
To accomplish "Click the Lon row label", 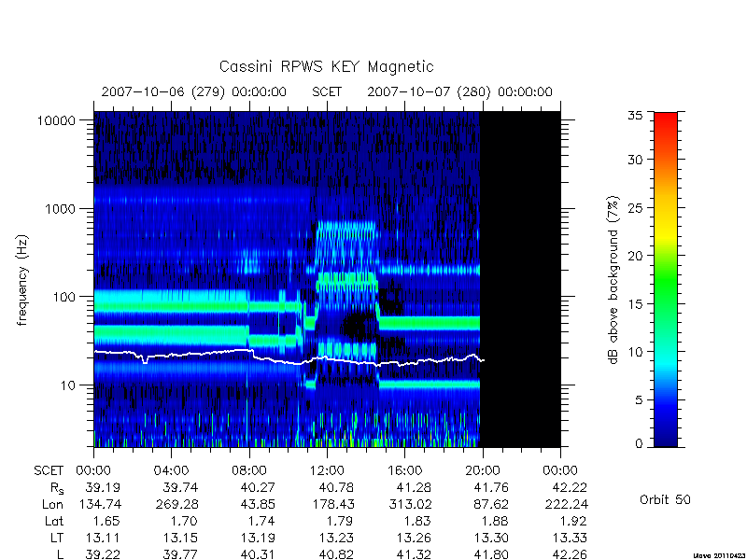I will (x=52, y=504).
